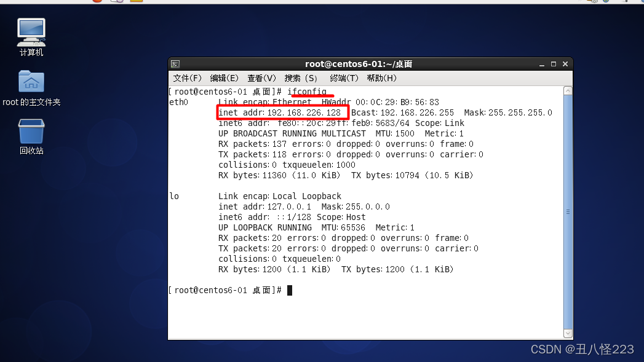Click the RX bytes:1200 line
Image resolution: width=644 pixels, height=362 pixels.
click(336, 269)
